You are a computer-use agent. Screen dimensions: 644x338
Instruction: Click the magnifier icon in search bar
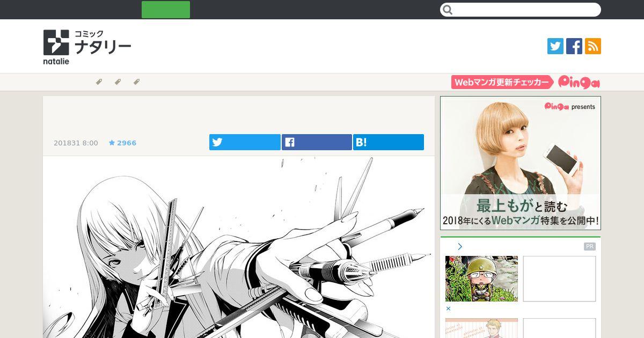(x=448, y=10)
